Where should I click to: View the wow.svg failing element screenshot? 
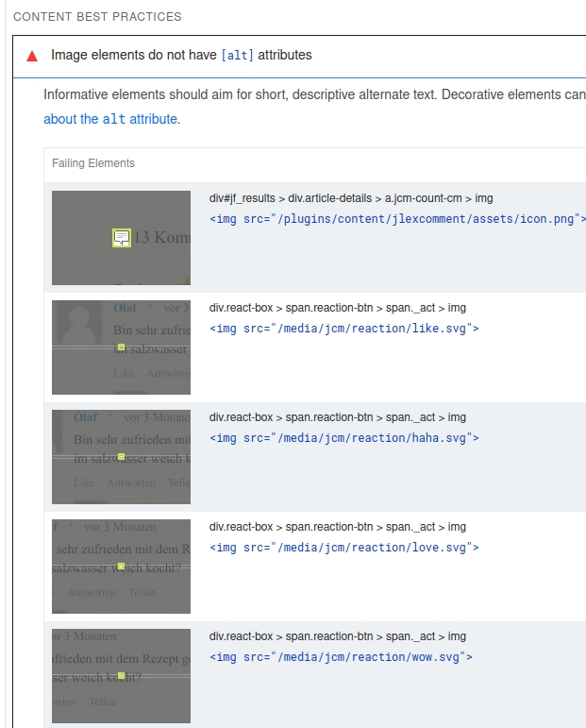[x=121, y=676]
